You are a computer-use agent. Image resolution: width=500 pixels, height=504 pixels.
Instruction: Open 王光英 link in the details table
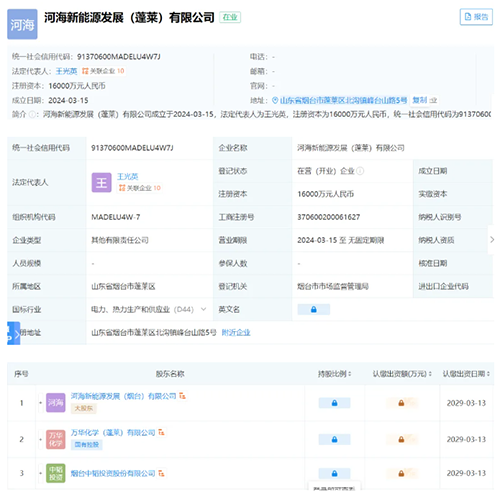pyautogui.click(x=127, y=177)
